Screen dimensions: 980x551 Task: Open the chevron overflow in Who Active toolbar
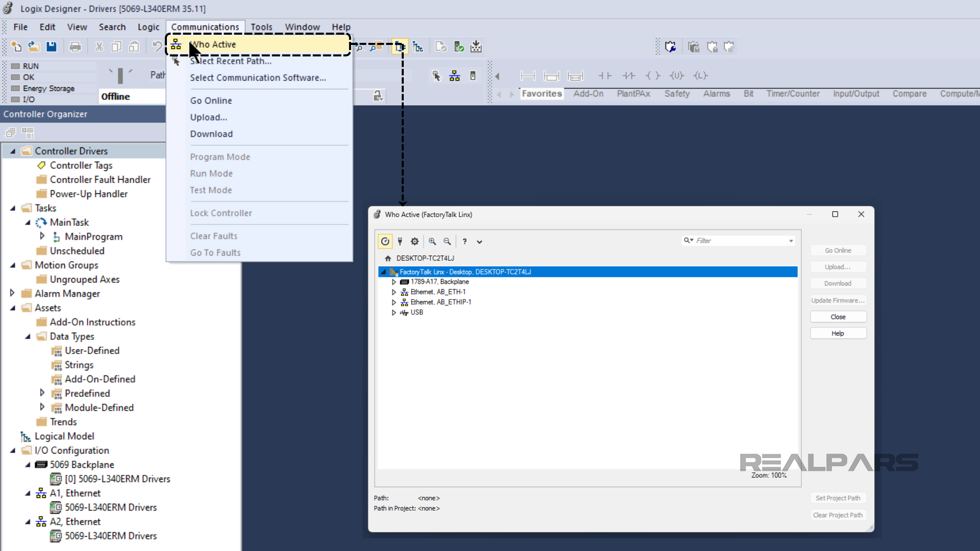coord(479,242)
